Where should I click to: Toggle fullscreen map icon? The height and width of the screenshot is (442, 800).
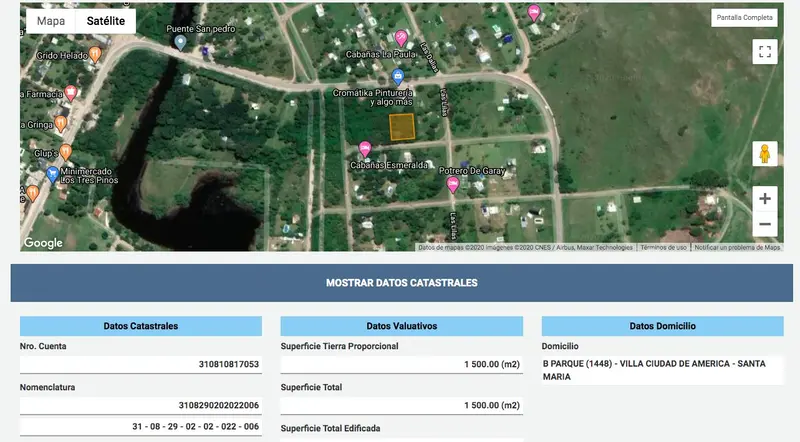[765, 52]
